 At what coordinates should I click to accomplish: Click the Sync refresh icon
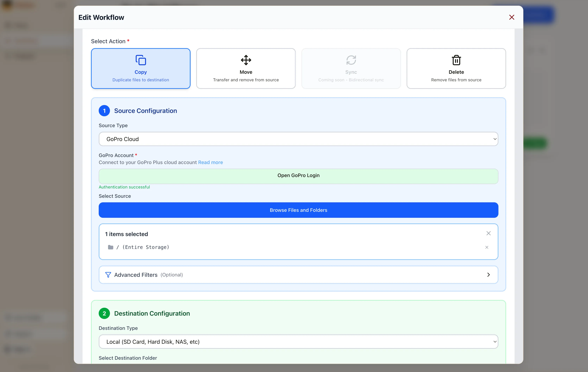tap(351, 60)
